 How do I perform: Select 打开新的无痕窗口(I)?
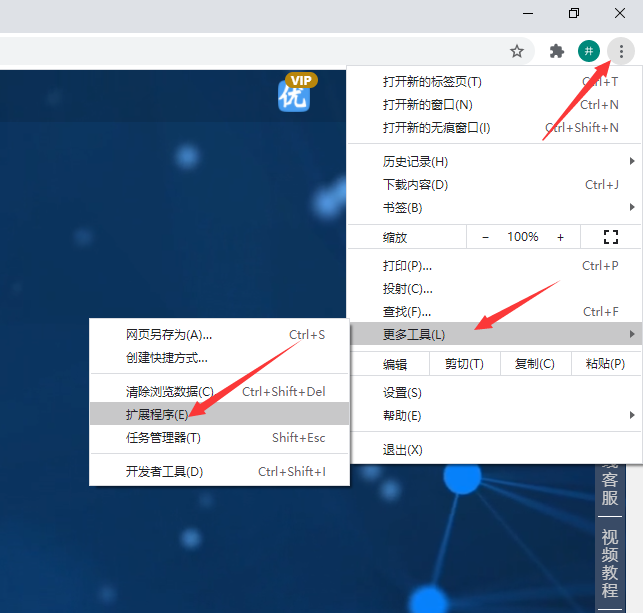[437, 128]
